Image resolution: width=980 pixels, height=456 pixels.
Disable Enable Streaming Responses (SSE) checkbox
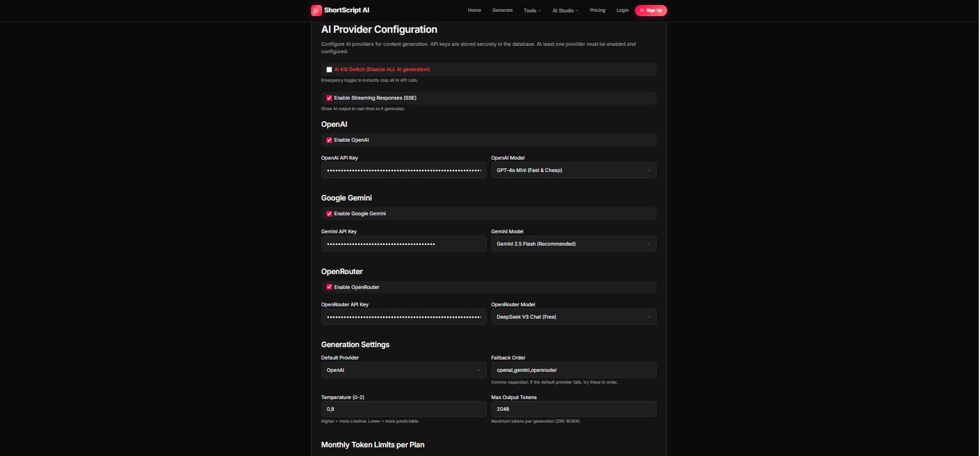click(329, 98)
